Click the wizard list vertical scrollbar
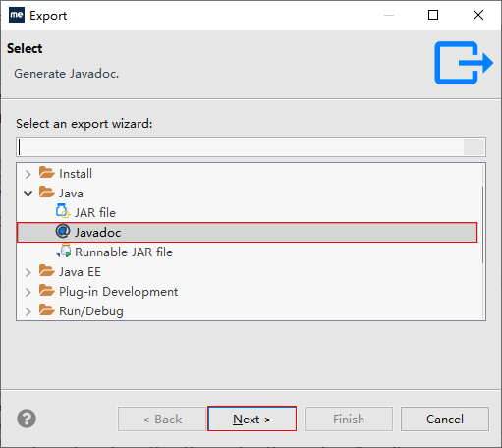502x448 pixels. (x=483, y=224)
